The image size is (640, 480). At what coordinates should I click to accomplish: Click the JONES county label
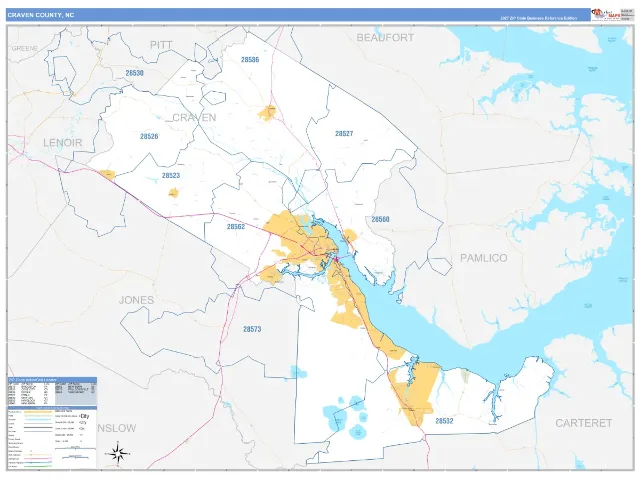click(x=136, y=300)
